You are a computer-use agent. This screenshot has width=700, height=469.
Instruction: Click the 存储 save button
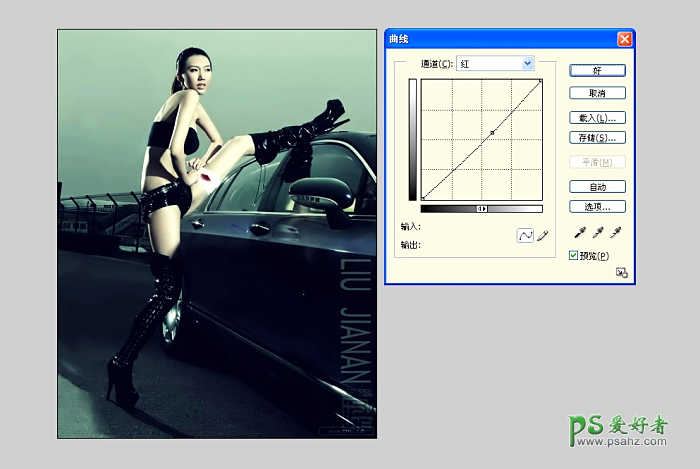tap(597, 137)
